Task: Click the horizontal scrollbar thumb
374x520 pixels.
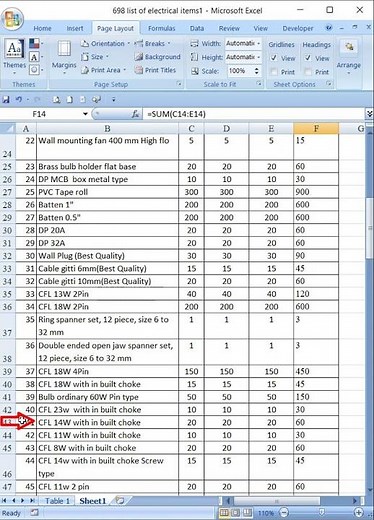Action: [x=276, y=501]
